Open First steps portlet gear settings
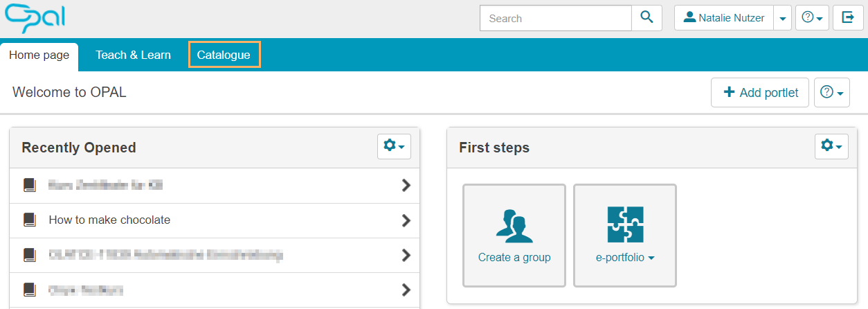Image resolution: width=868 pixels, height=309 pixels. click(831, 147)
